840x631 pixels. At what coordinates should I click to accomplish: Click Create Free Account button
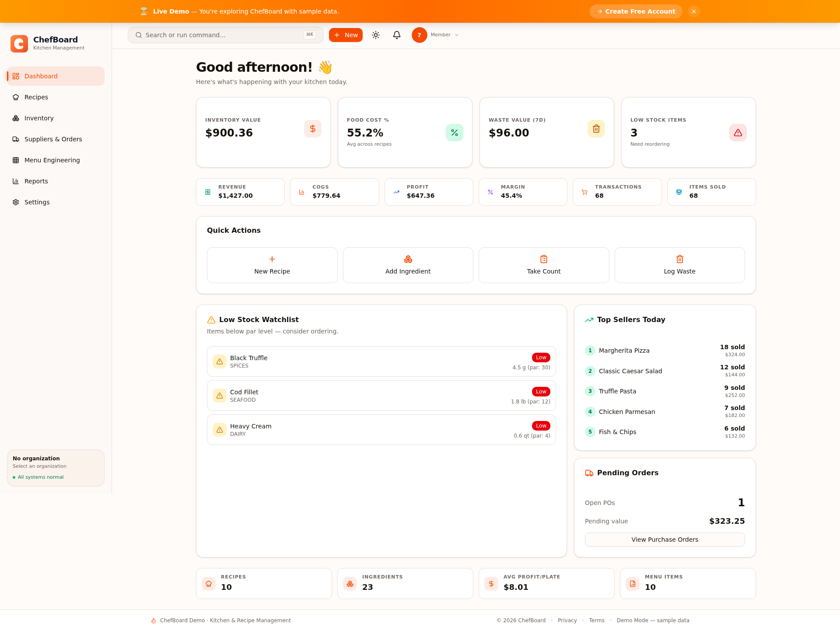point(636,11)
